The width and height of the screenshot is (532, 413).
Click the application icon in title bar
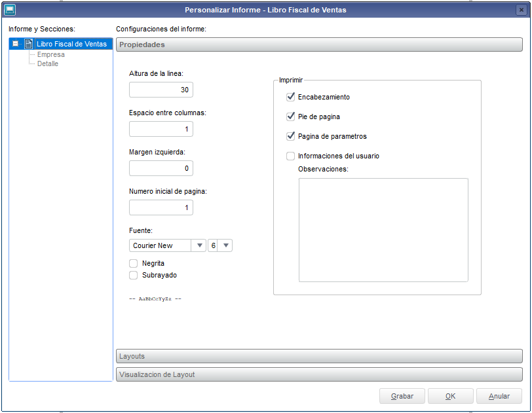[10, 10]
